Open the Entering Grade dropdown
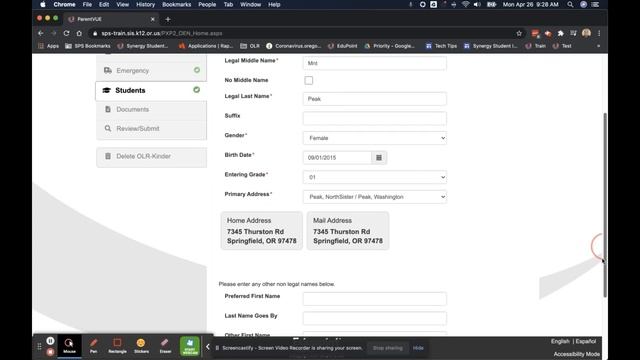Screen dimensions: 640x360 tap(374, 177)
